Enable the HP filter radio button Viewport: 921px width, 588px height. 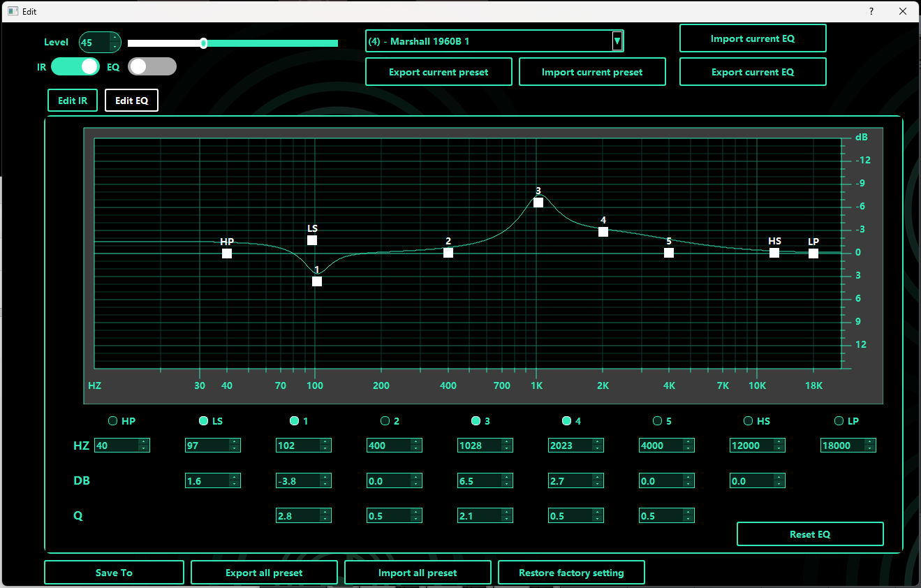[112, 421]
